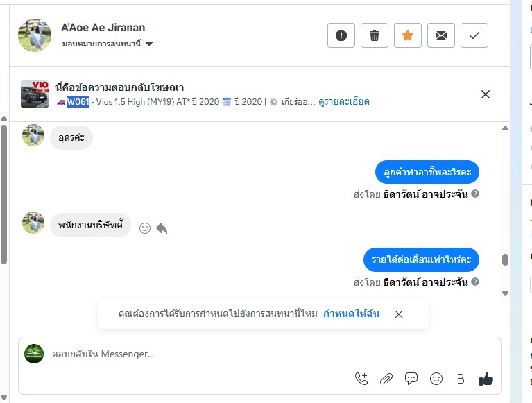Screen dimensions: 532x403
Task: Mark conversation unread with envelope icon
Action: pos(440,35)
